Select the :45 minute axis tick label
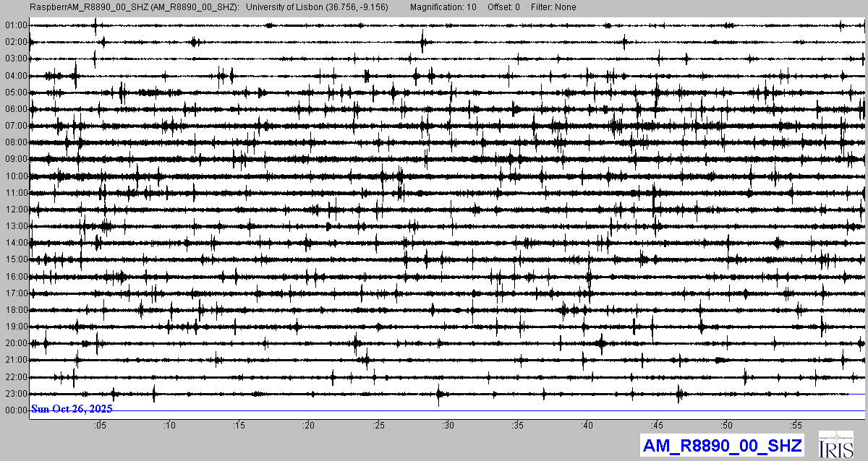868x461 pixels. [x=656, y=426]
